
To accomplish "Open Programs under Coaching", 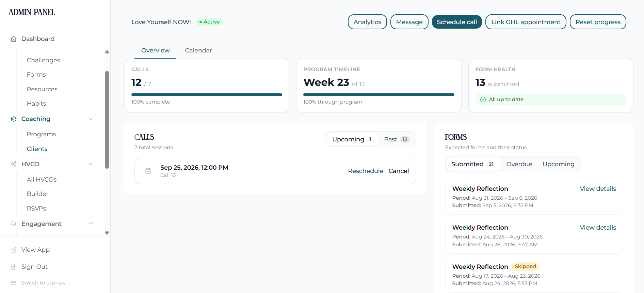I will [x=41, y=134].
